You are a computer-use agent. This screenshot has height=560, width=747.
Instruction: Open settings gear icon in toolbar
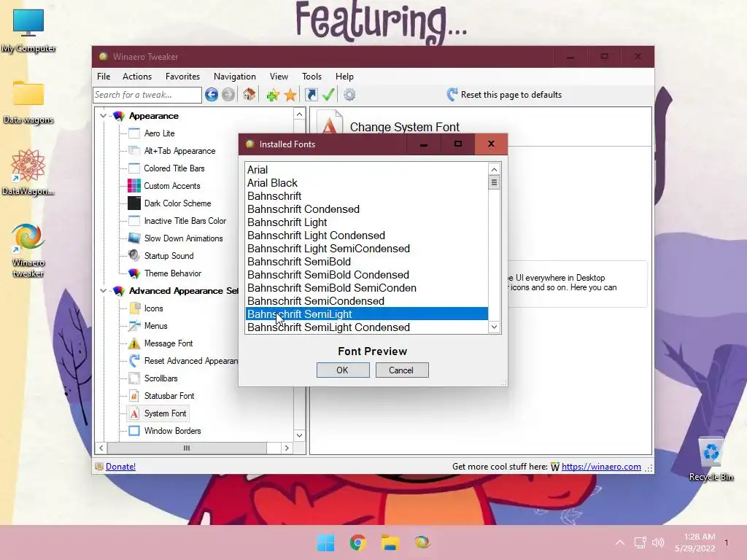point(349,95)
